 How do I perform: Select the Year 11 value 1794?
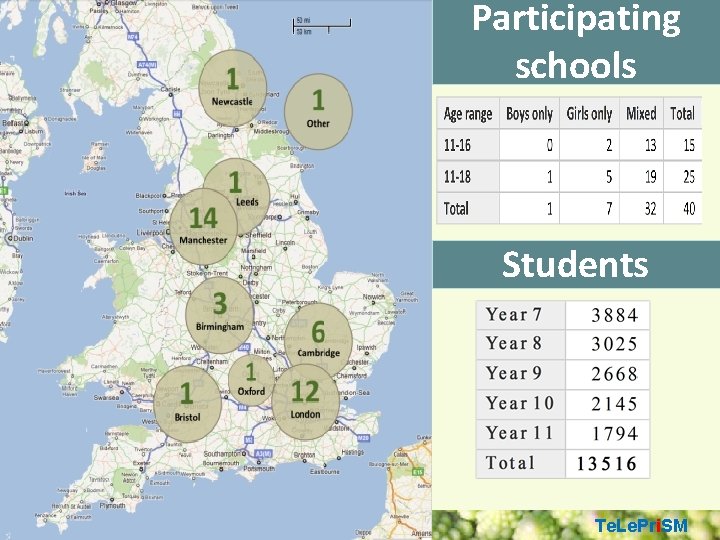[x=608, y=433]
